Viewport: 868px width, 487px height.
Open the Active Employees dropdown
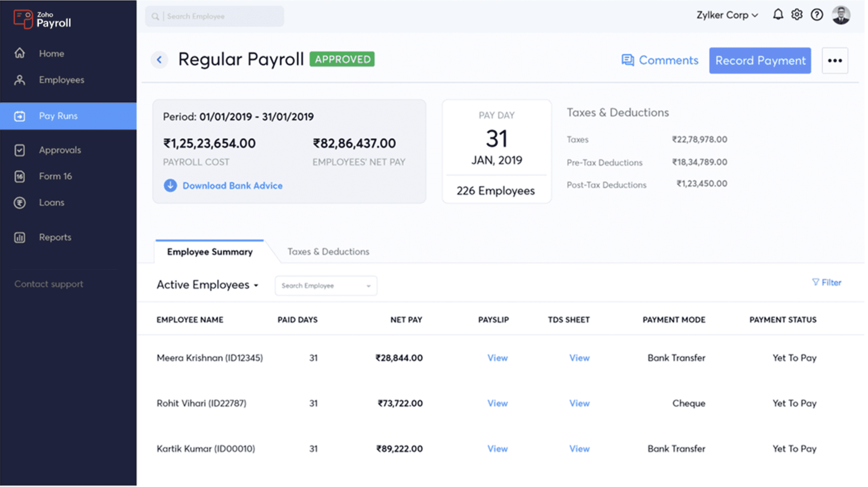coord(207,285)
